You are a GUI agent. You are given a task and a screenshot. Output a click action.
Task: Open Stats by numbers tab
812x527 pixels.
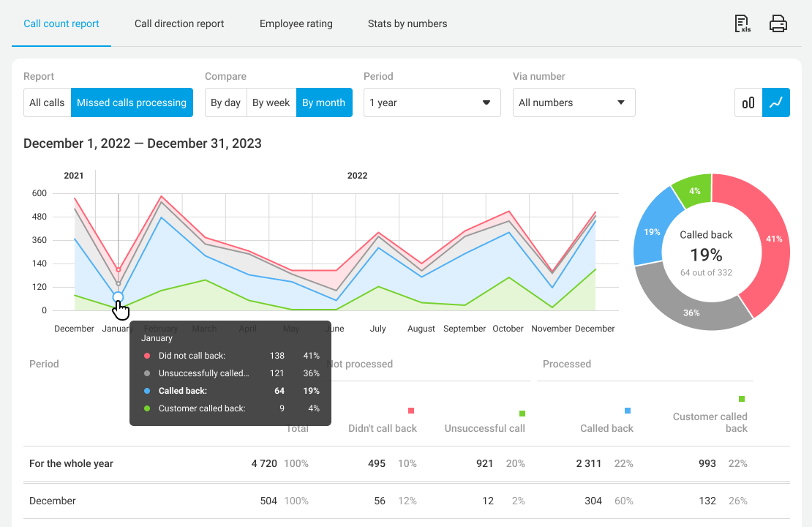tap(407, 23)
